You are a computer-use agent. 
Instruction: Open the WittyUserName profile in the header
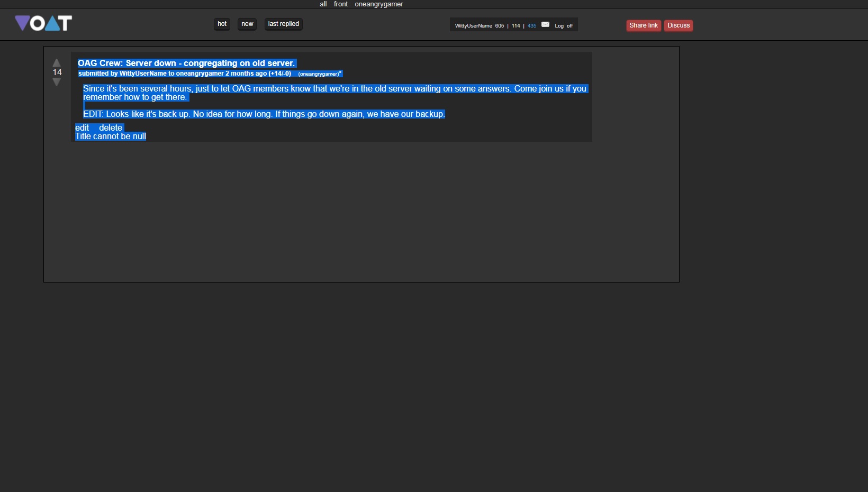[x=474, y=26]
